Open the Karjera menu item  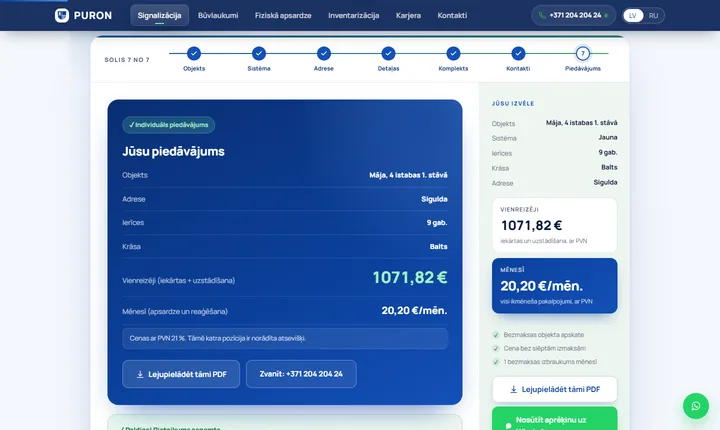click(408, 15)
